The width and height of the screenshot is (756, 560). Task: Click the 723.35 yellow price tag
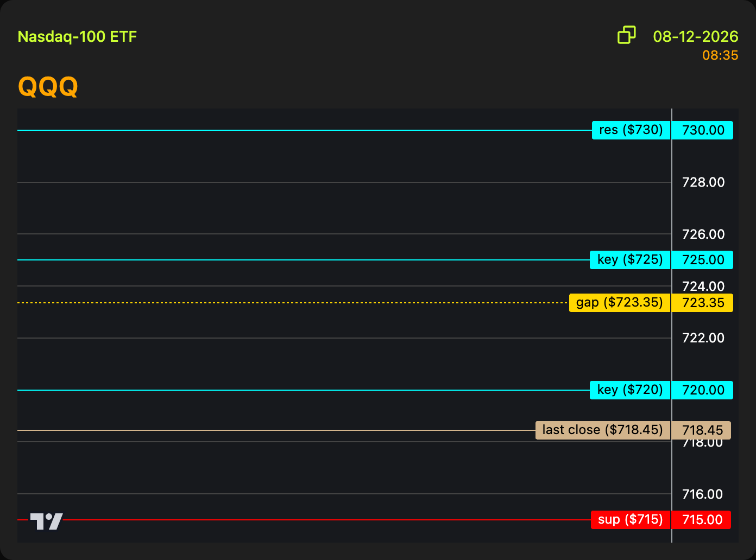coord(703,303)
